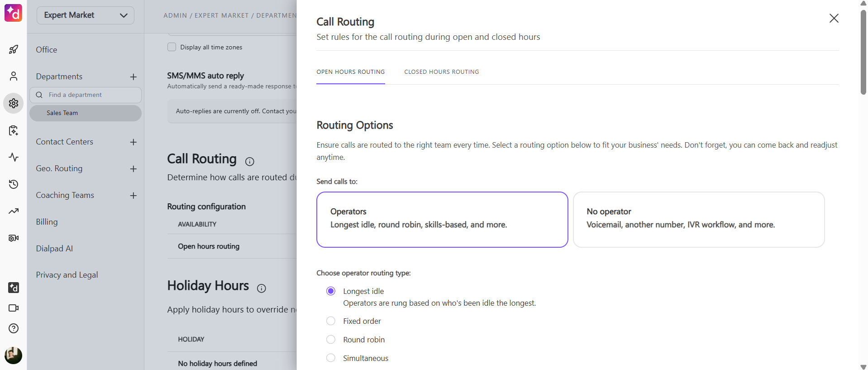Click info icon next to Holiday Hours
868x370 pixels.
pos(262,288)
